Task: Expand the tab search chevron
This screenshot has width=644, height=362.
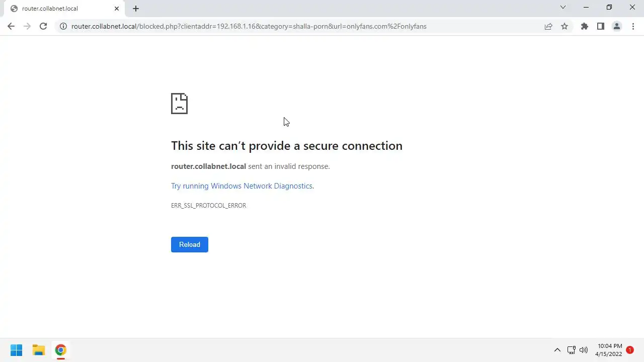Action: [563, 8]
